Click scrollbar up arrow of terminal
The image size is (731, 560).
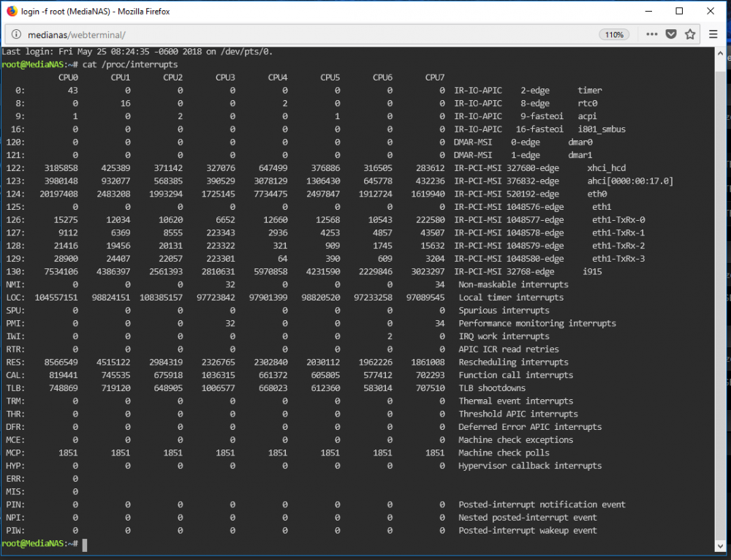(720, 53)
